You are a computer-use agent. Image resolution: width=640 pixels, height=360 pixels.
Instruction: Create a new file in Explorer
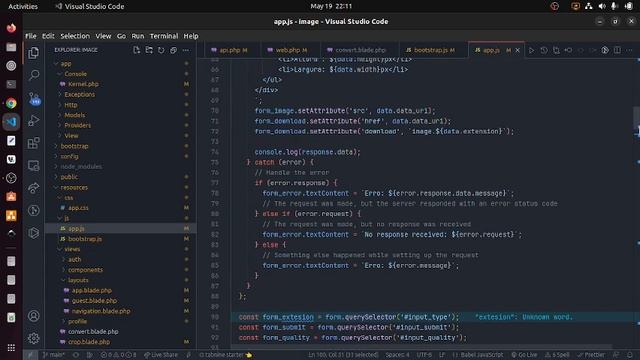137,50
